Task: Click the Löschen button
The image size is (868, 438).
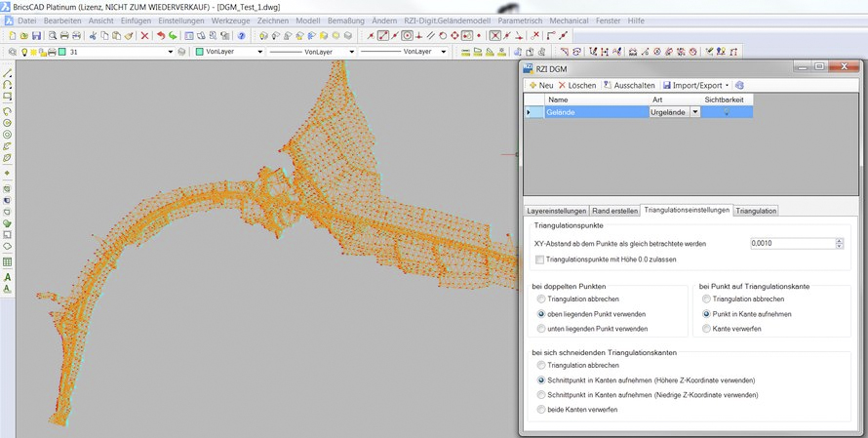Action: [576, 85]
